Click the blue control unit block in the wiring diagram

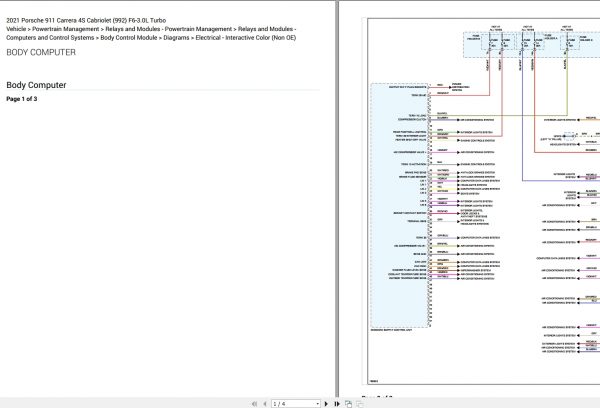399,205
